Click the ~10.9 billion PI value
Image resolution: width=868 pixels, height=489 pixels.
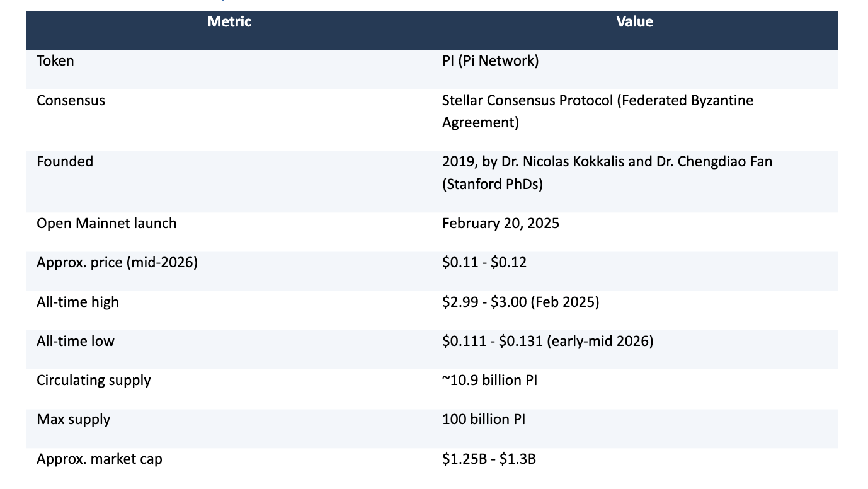pos(490,380)
